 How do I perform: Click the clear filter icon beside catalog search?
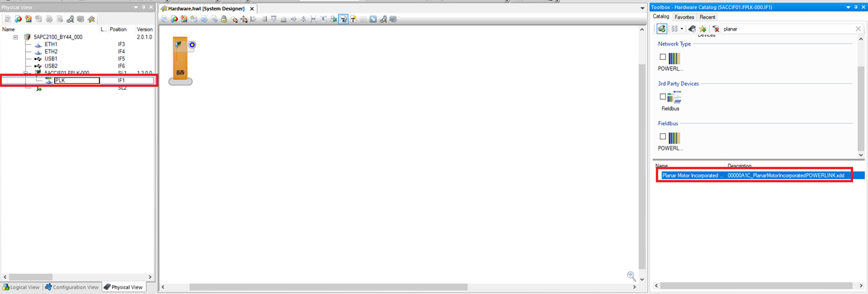[716, 29]
